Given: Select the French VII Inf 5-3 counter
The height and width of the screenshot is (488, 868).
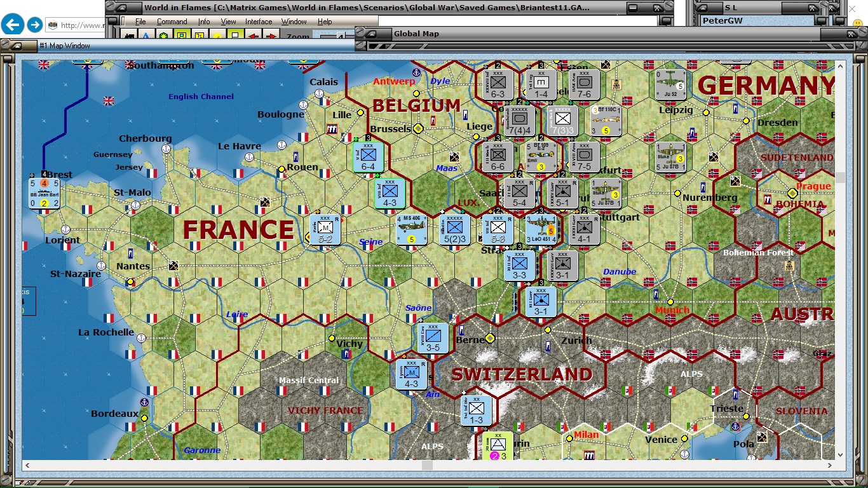Looking at the screenshot, I should [498, 229].
